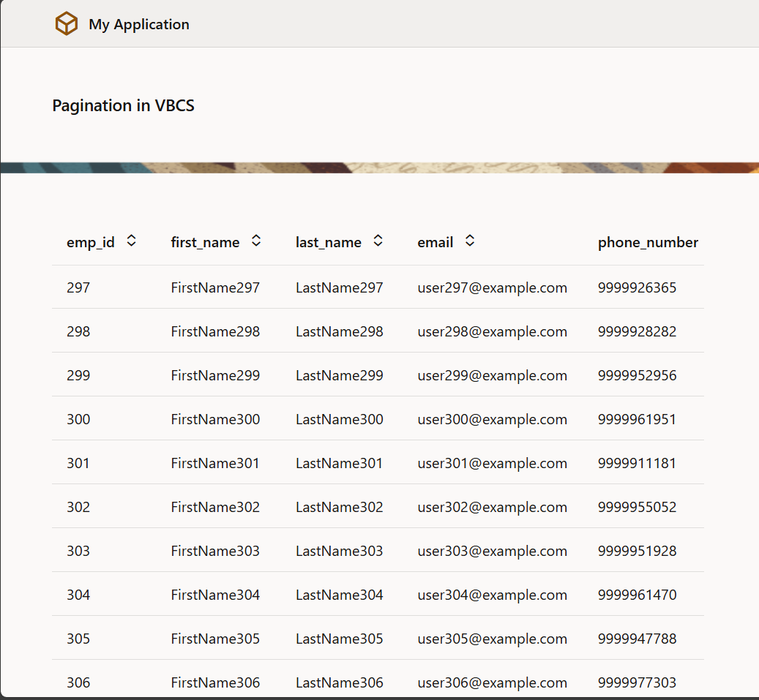Click the LastName300 cell
Viewport: 759px width, 700px height.
[x=339, y=419]
